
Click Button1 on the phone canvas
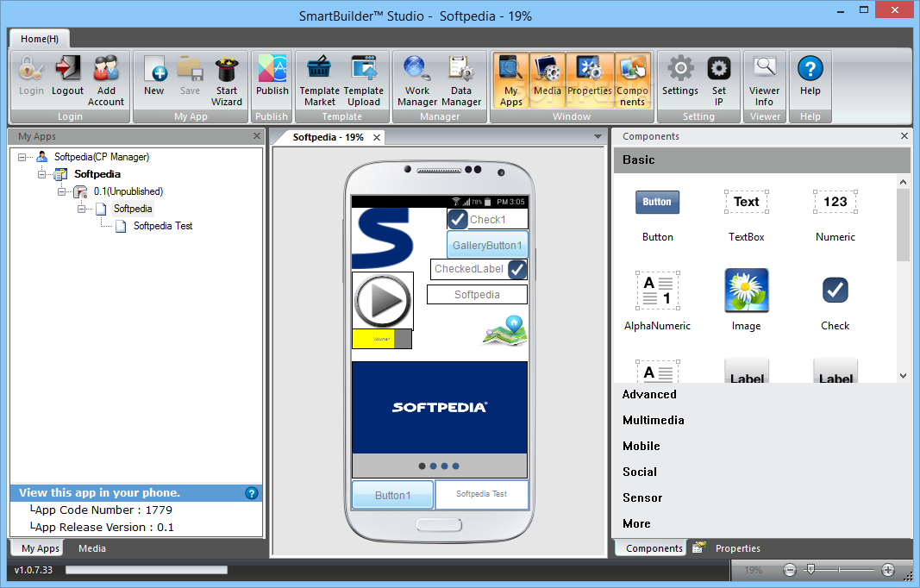click(392, 495)
